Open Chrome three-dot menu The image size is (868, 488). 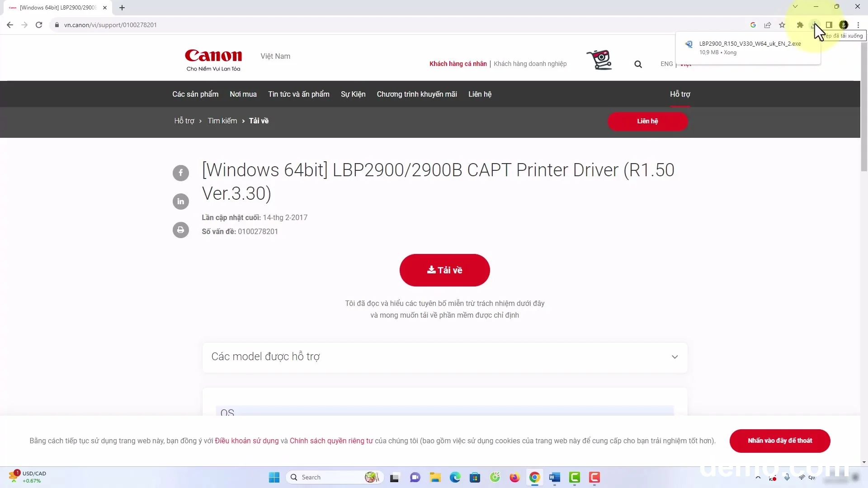coord(858,25)
